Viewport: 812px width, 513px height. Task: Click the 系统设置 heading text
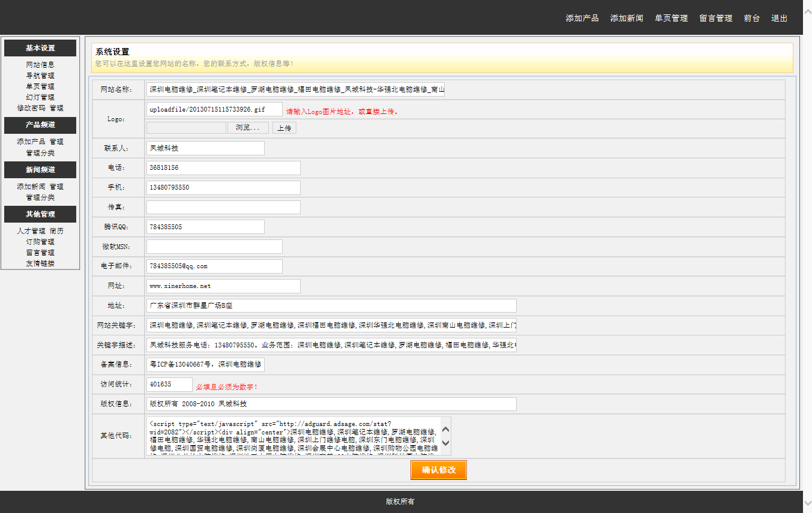click(112, 52)
